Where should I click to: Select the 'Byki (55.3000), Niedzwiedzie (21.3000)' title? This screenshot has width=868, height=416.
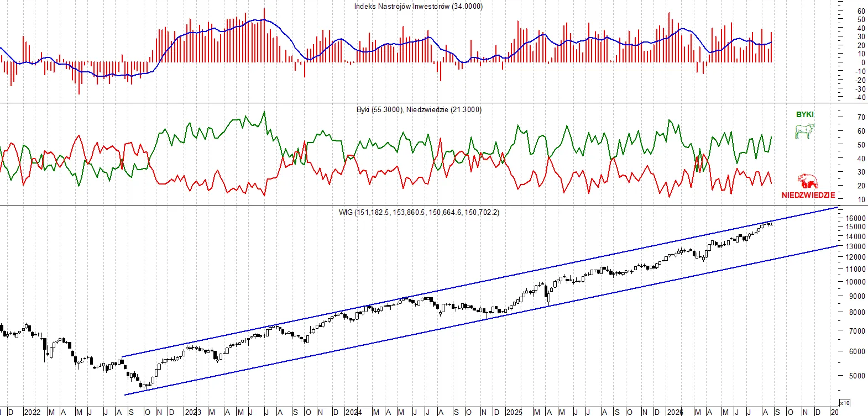pos(419,110)
